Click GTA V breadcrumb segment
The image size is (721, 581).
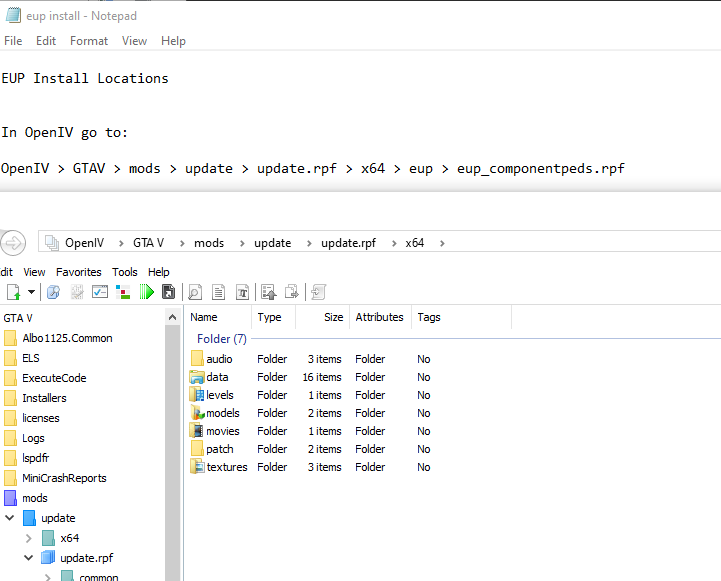tap(149, 243)
